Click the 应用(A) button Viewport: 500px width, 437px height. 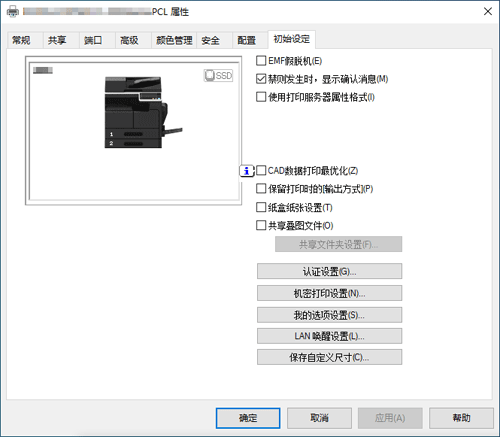pyautogui.click(x=390, y=418)
